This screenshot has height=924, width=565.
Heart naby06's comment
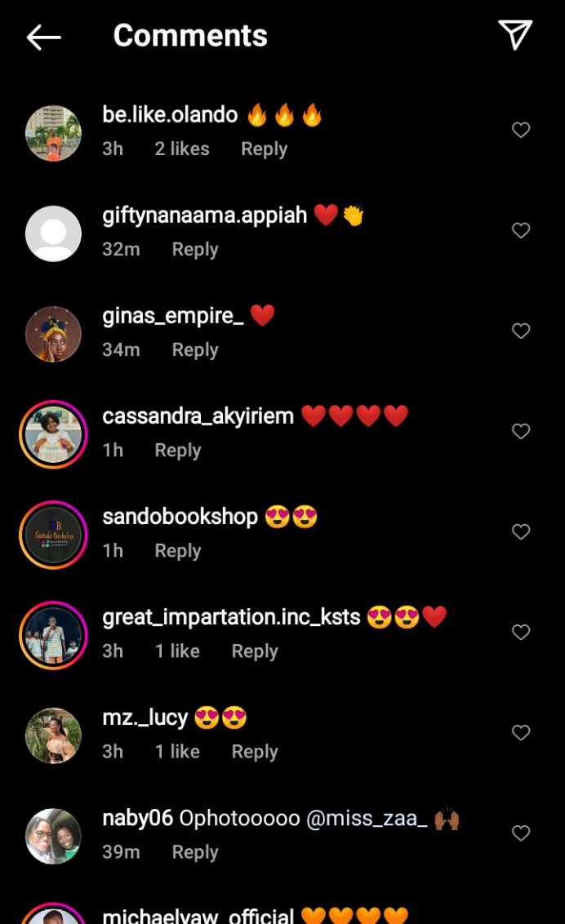(521, 833)
